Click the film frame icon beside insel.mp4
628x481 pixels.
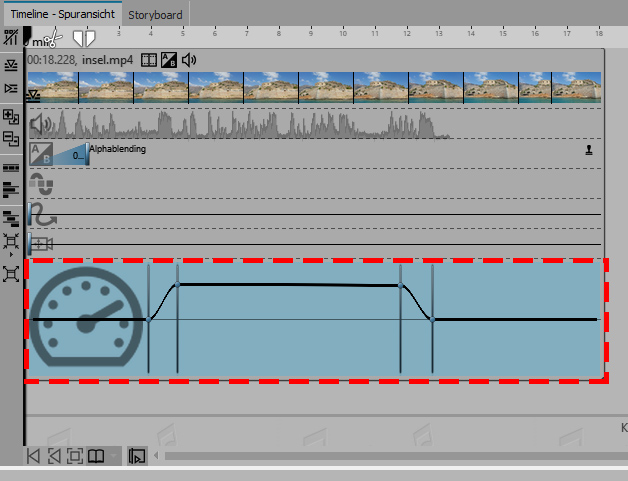[x=149, y=60]
